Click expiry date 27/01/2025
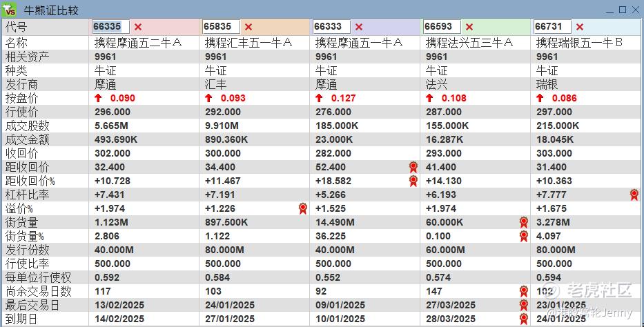This screenshot has height=327, width=644. tap(230, 319)
